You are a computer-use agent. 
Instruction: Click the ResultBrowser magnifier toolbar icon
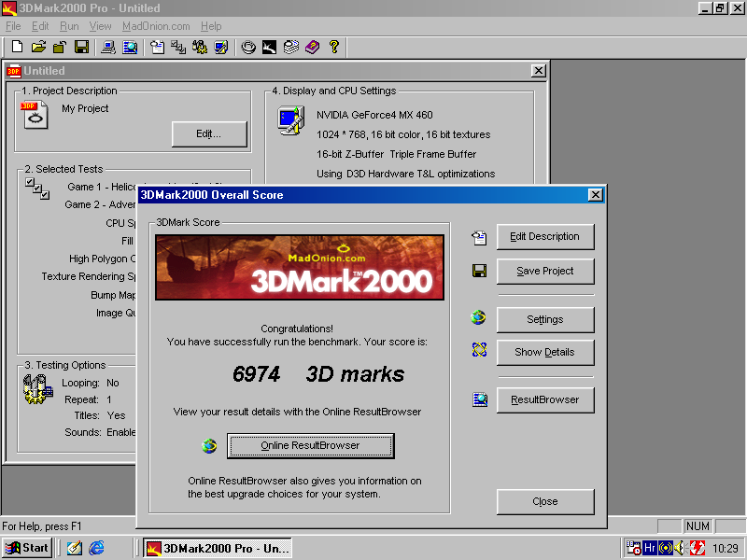[130, 47]
